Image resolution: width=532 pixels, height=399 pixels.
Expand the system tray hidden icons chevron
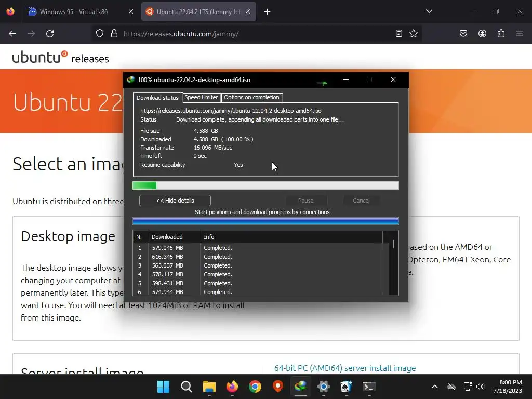coord(435,387)
